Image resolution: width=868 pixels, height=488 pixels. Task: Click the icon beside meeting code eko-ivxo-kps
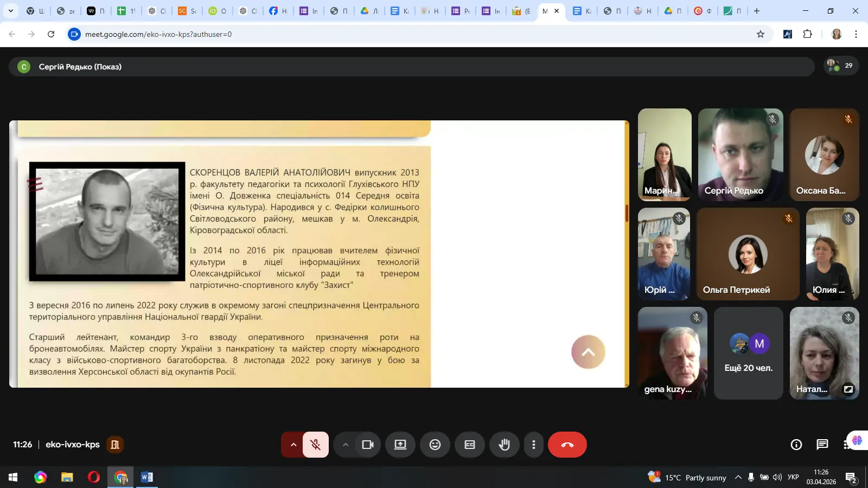115,445
